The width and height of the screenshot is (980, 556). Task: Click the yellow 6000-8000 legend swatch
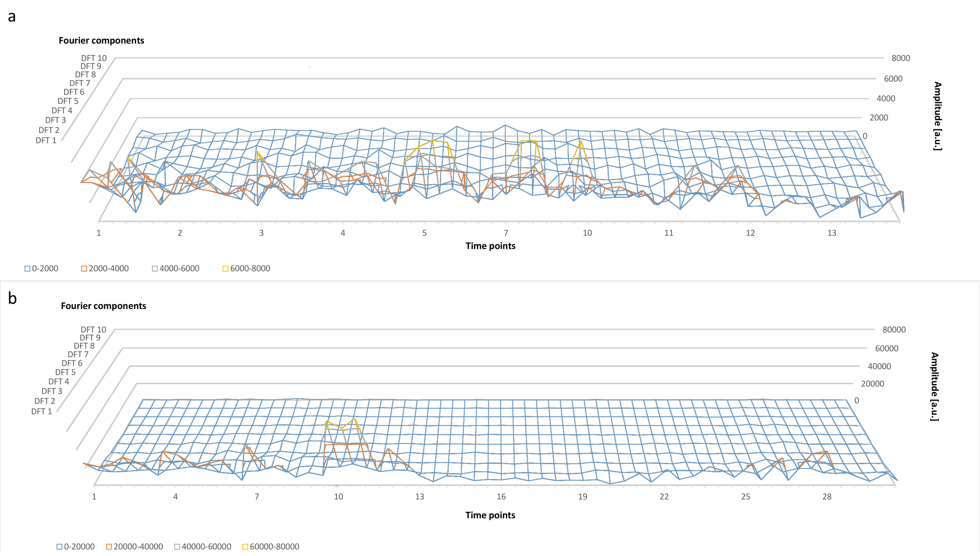(225, 269)
